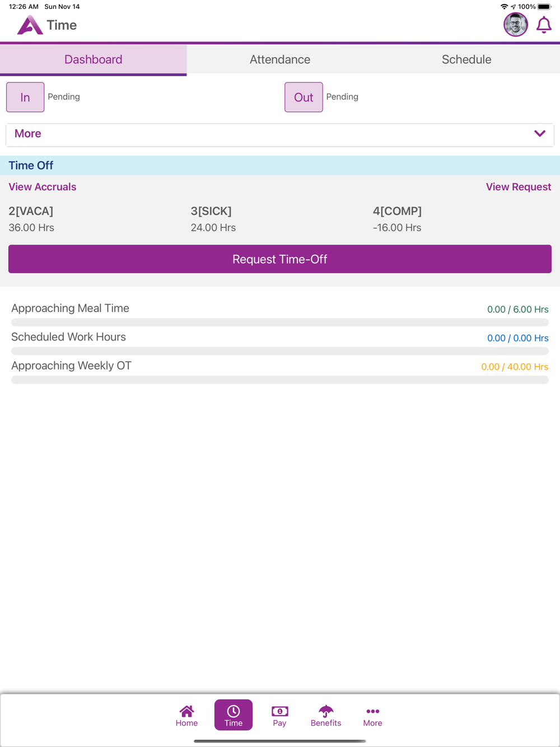Punch Out with the Out button
Viewport: 560px width, 747px height.
[304, 97]
